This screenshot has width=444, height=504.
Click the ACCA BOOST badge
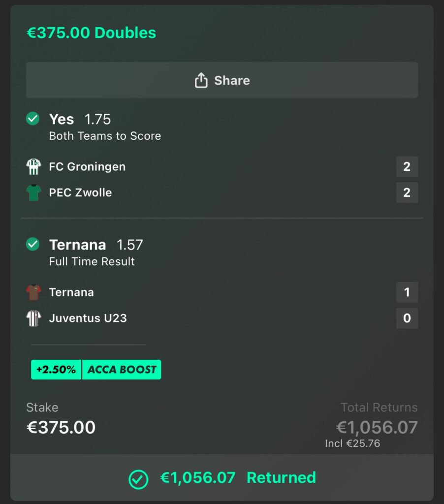tap(122, 370)
